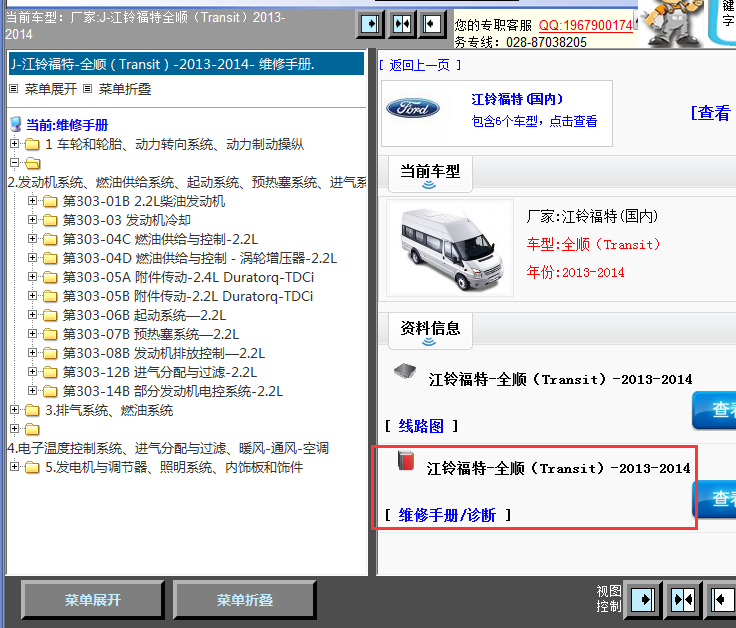Click the mechanic mascot image
This screenshot has width=736, height=628.
pos(672,23)
